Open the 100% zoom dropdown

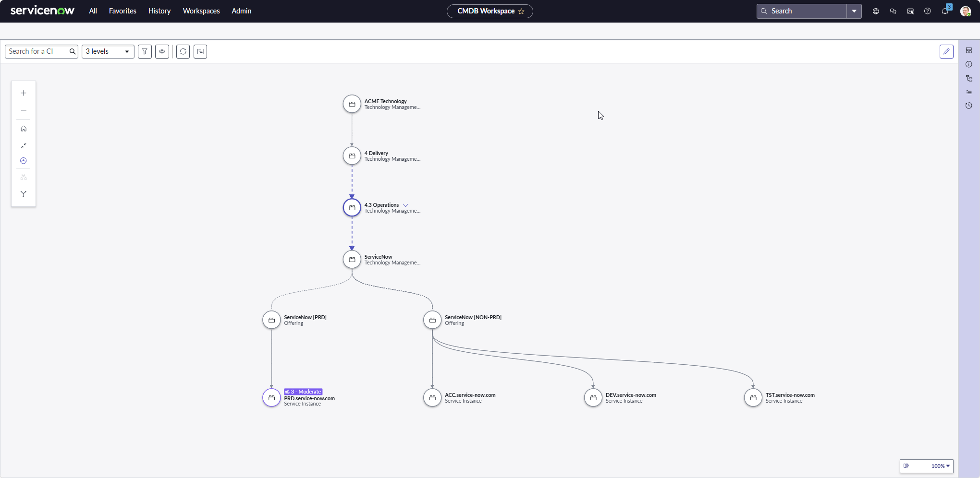tap(940, 466)
